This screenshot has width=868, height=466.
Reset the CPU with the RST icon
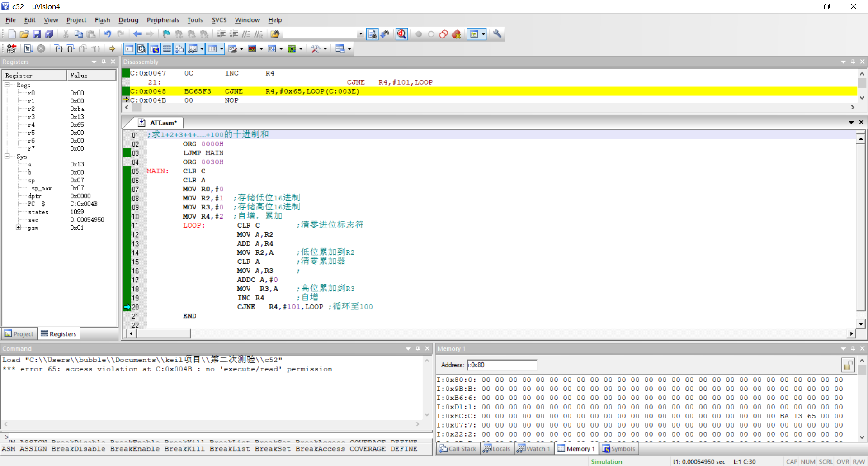coord(12,48)
